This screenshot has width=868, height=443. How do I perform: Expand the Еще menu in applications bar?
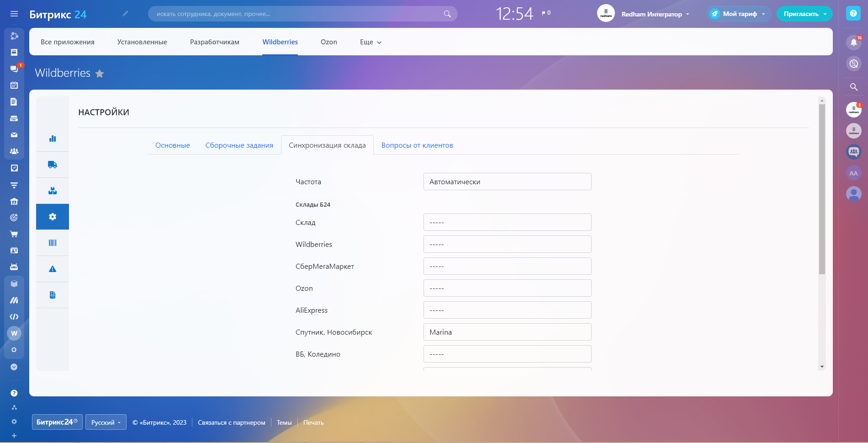pyautogui.click(x=370, y=42)
